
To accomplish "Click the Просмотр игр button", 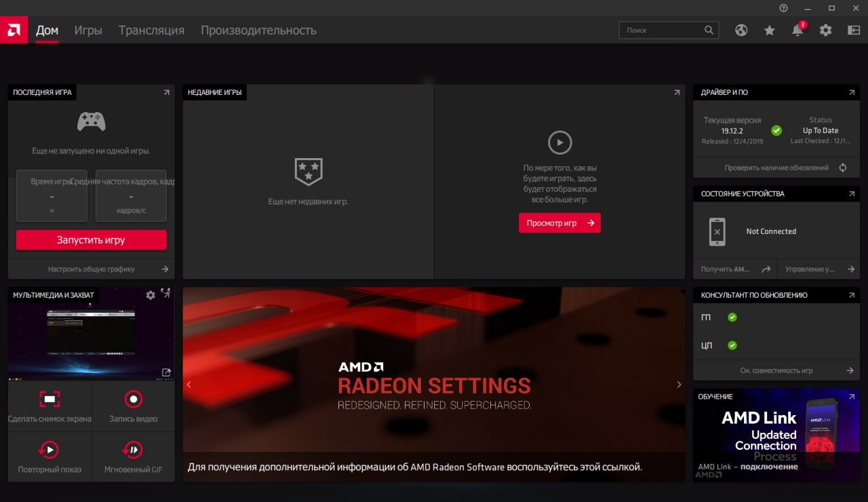I will point(559,223).
